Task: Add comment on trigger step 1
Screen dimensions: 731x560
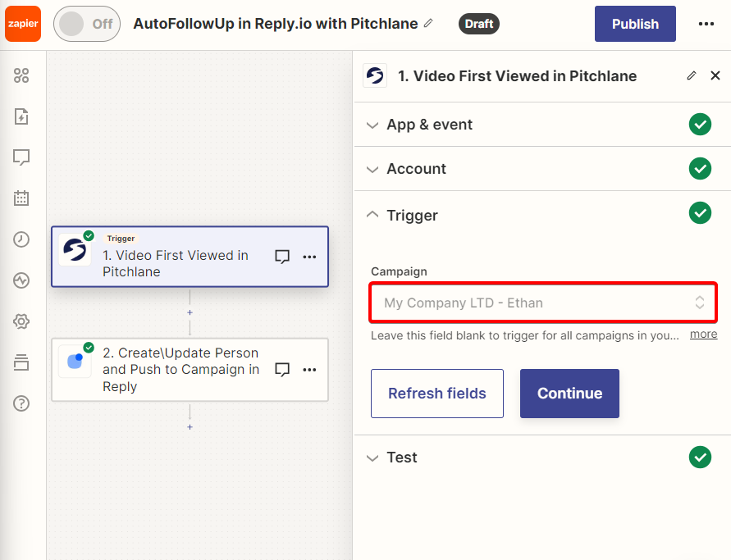Action: point(282,257)
